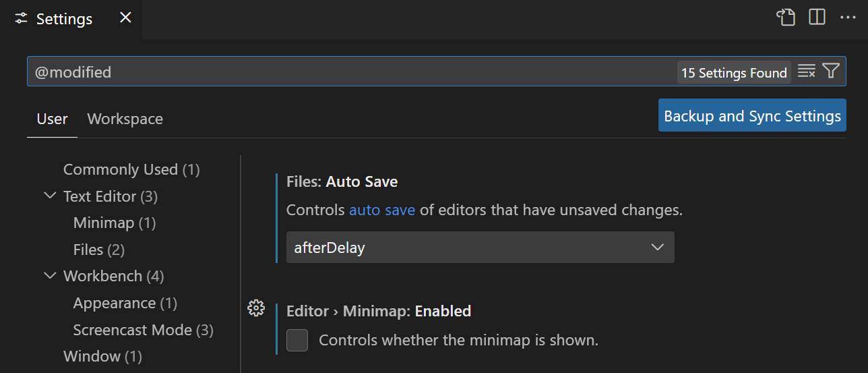
Task: Open the More Actions ellipsis menu
Action: point(847,18)
